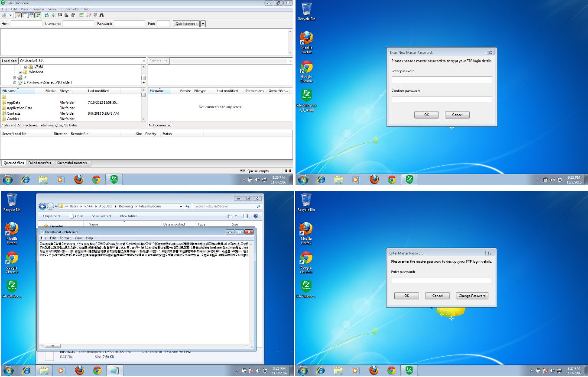Image resolution: width=588 pixels, height=377 pixels.
Task: Click refresh icon beside Explorer address bar
Action: tap(187, 206)
